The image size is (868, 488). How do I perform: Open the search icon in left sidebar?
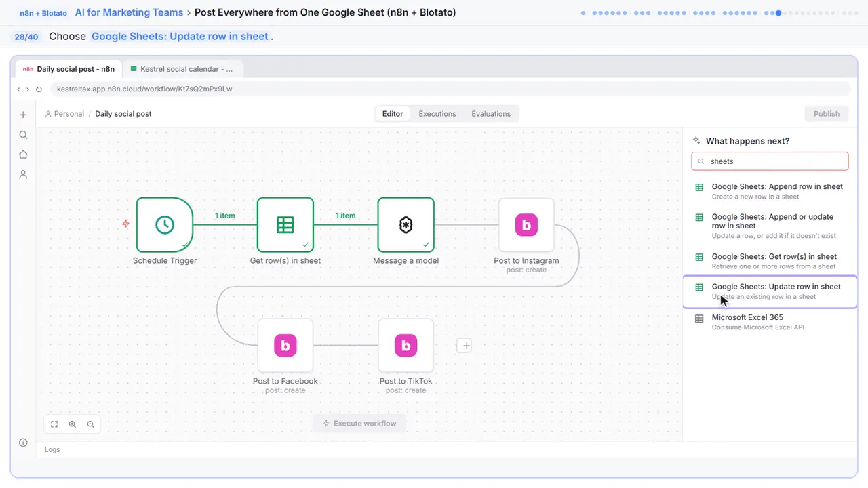point(23,135)
